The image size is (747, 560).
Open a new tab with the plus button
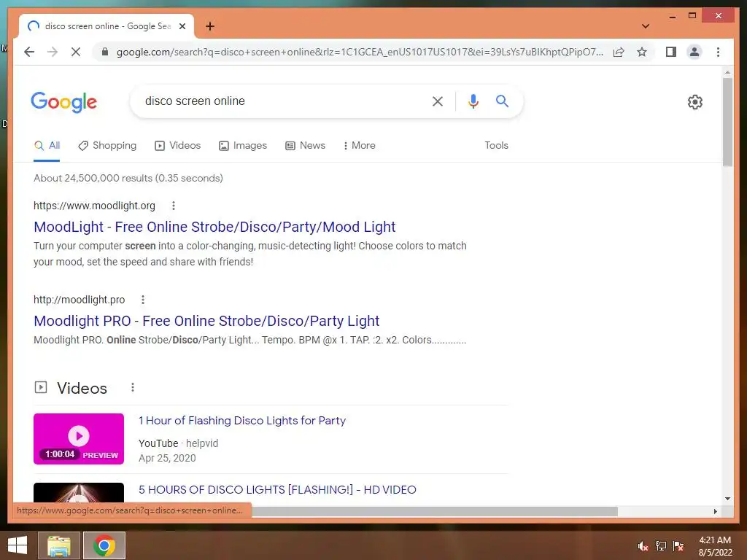[x=210, y=26]
